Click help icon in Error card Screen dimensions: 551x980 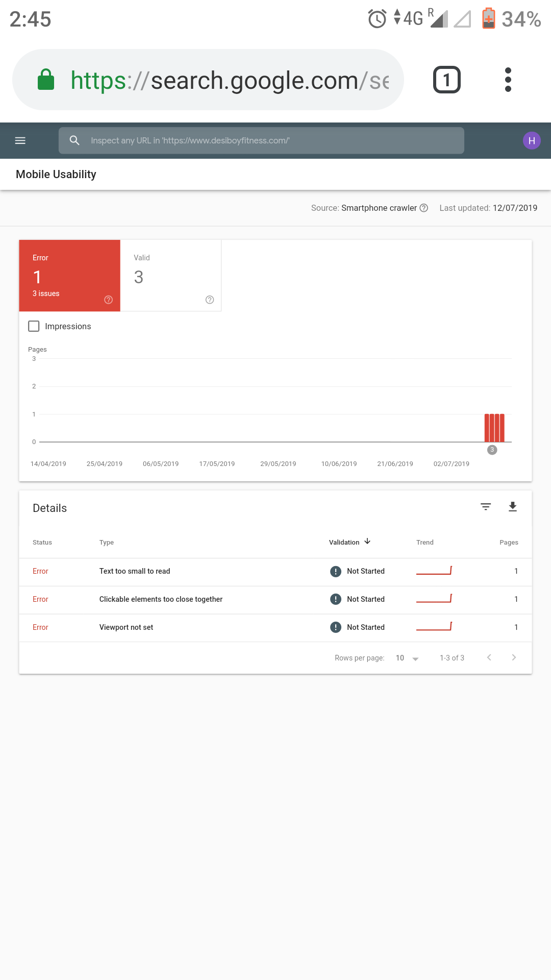tap(108, 300)
